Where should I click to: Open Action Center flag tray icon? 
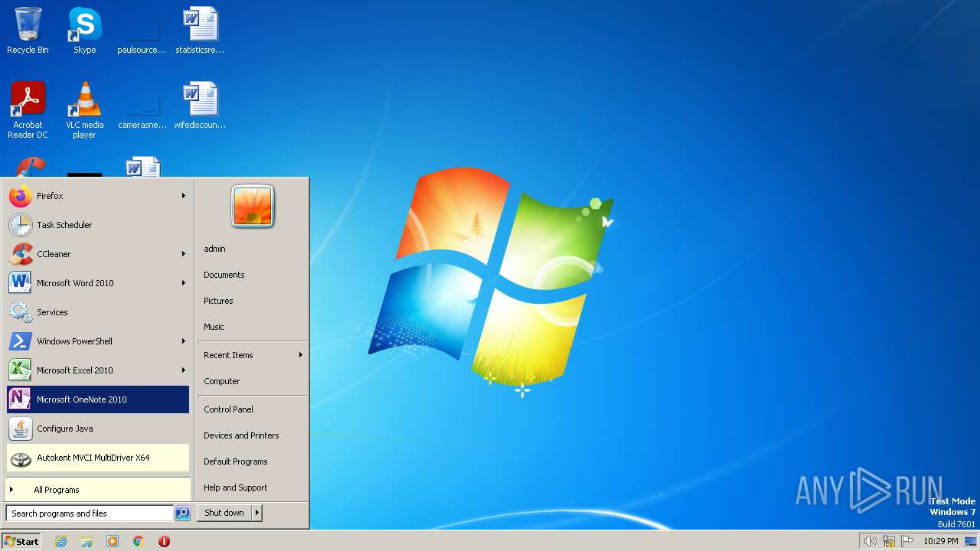click(907, 541)
